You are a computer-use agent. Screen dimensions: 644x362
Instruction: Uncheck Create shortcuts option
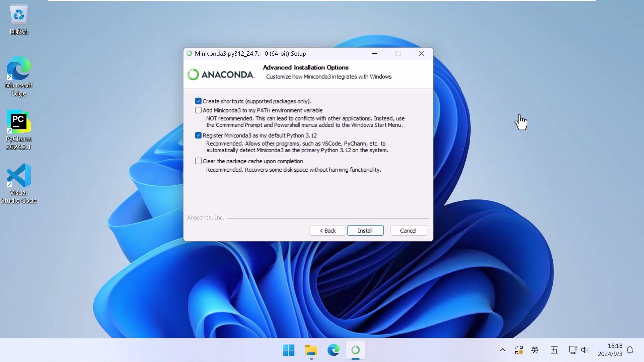[198, 101]
